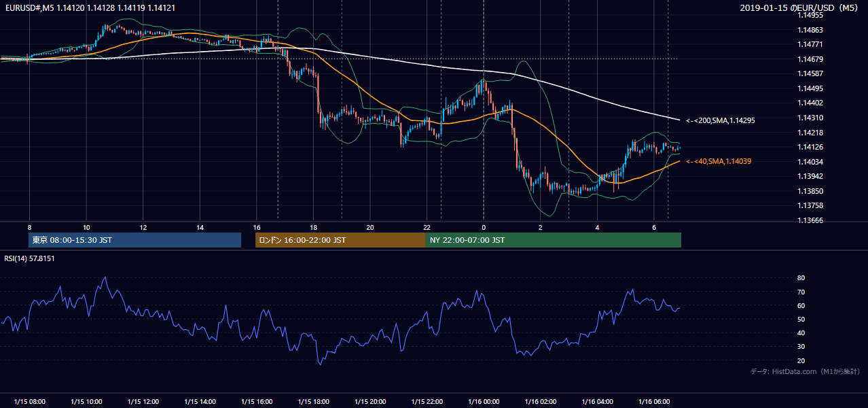Viewport: 868px width, 408px height.
Task: Click the 1/15 10:00 time axis label
Action: coord(86,402)
